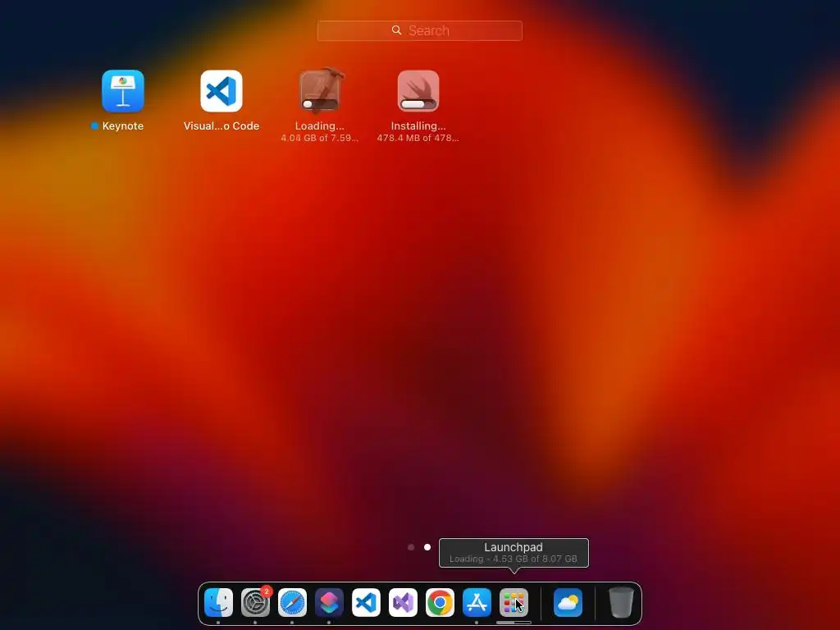Launch Visual Studio Code from Launchpad
Viewport: 840px width, 630px height.
pyautogui.click(x=221, y=91)
